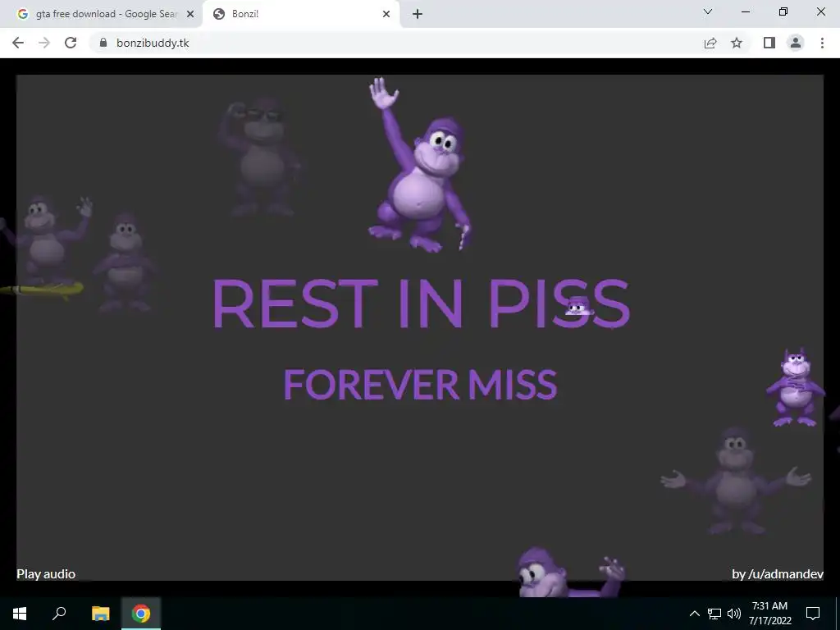840x630 pixels.
Task: Open the by /u/admandev link
Action: (x=778, y=574)
